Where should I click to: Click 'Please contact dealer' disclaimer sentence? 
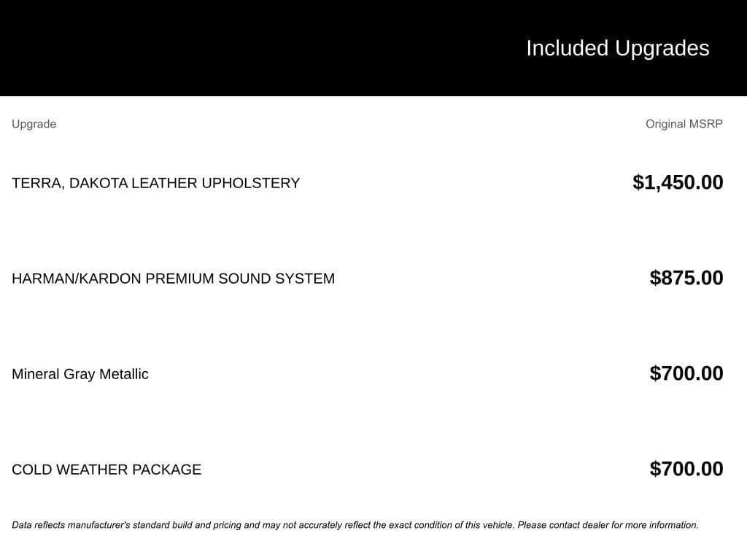[608, 525]
